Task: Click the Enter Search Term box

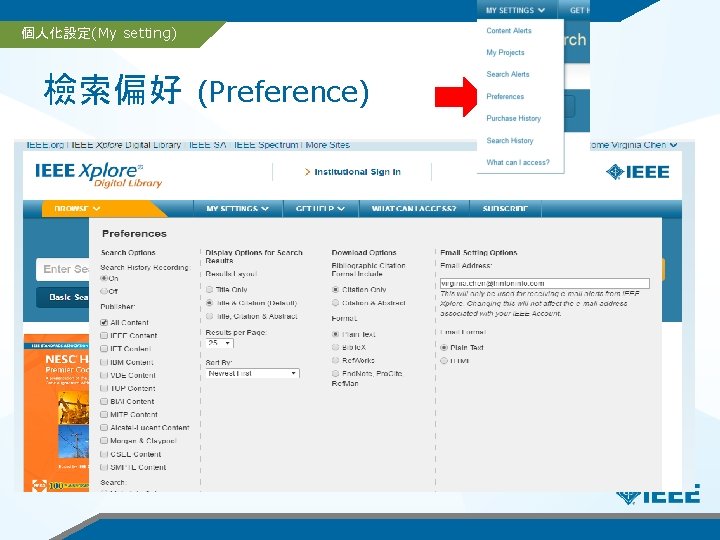Action: 63,269
